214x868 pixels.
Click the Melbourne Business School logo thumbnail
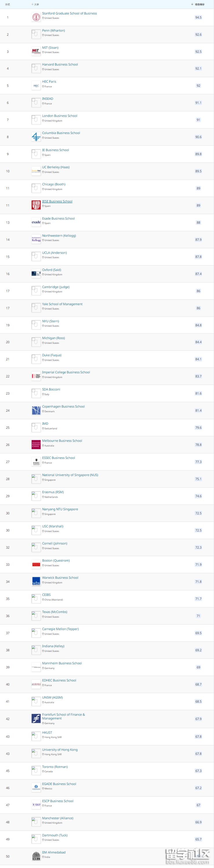[36, 444]
